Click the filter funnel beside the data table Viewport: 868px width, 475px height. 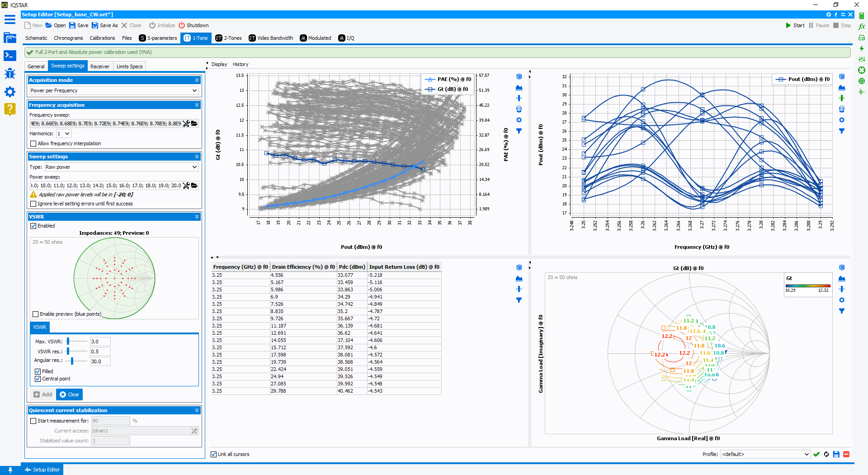click(x=519, y=300)
